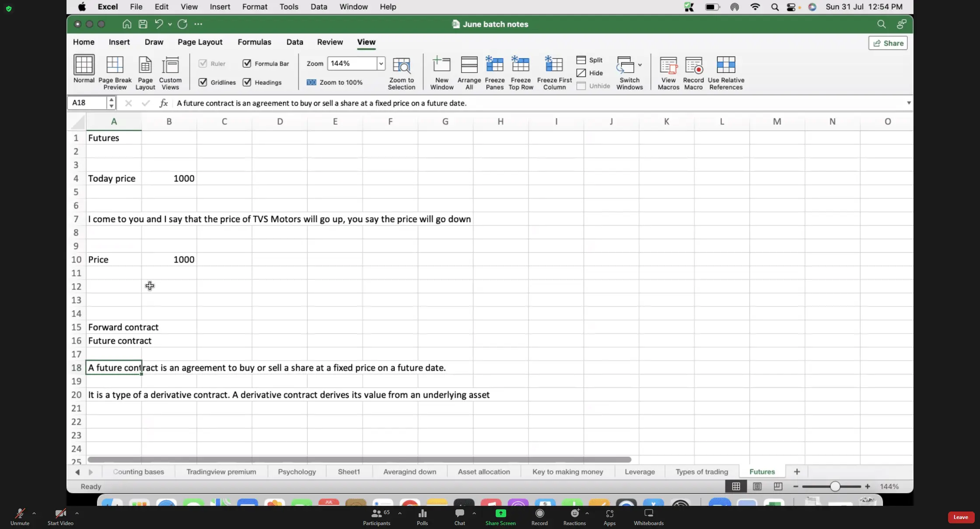The image size is (980, 529).
Task: Click the Save icon in title bar
Action: pyautogui.click(x=143, y=24)
